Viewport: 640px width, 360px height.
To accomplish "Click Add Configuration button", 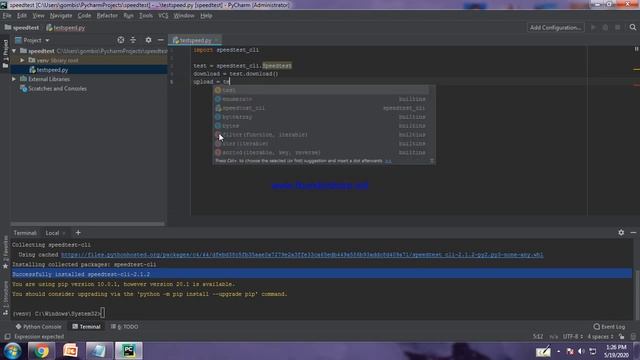I will point(555,27).
